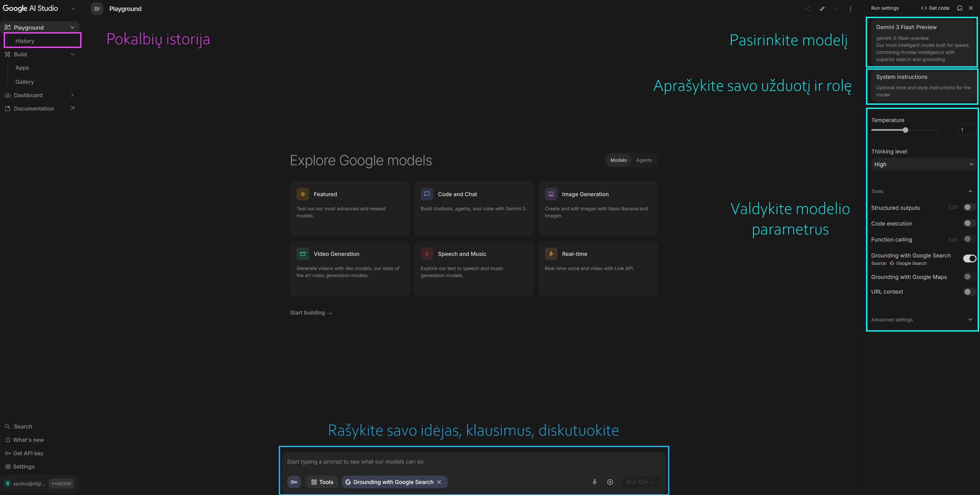Click the plus new chat icon
980x495 pixels.
(x=836, y=9)
